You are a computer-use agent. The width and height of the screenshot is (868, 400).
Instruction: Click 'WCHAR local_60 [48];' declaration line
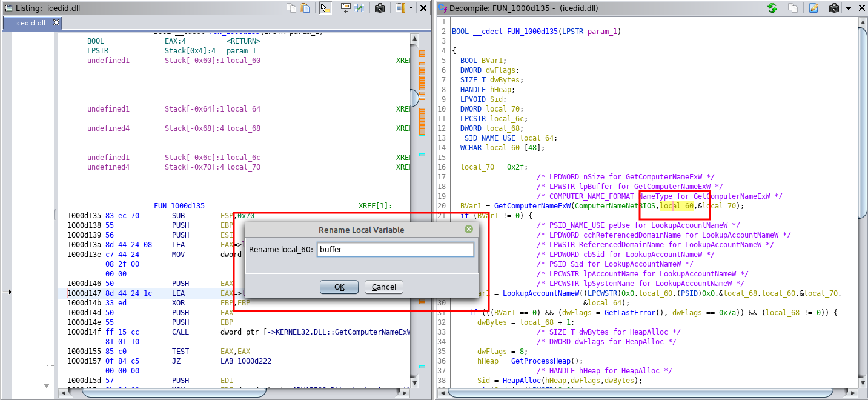click(502, 148)
